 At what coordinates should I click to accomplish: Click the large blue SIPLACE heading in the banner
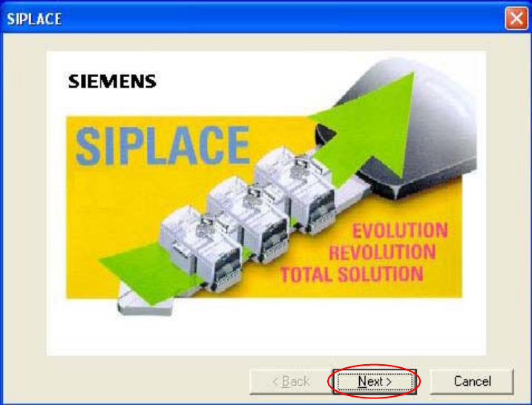162,146
